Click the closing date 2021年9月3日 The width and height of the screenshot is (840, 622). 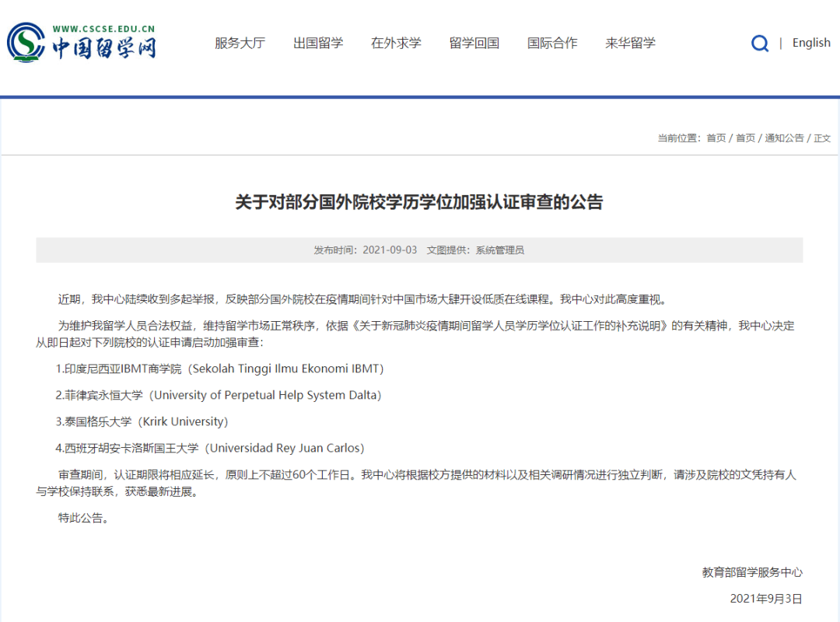click(x=766, y=599)
